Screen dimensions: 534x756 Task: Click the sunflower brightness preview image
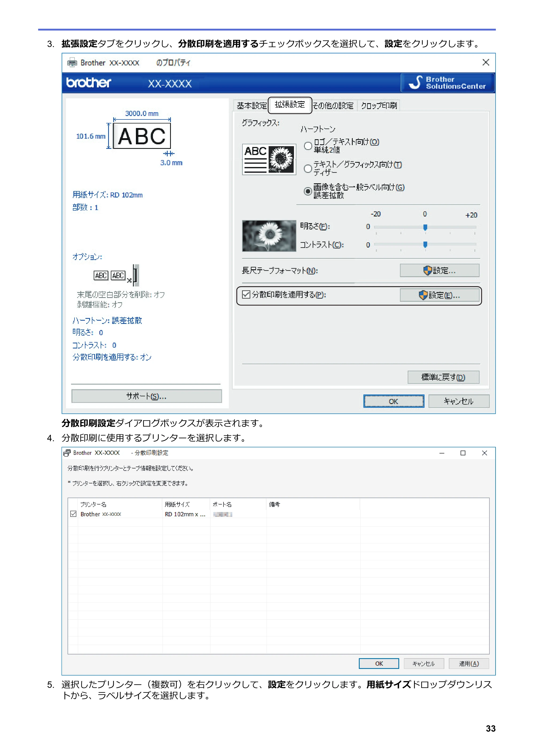269,236
